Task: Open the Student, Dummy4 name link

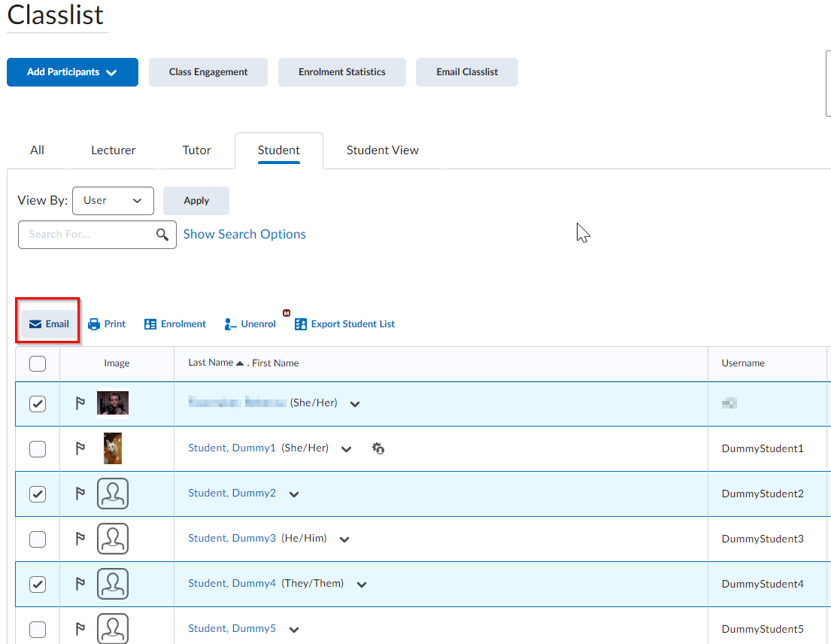Action: tap(232, 583)
